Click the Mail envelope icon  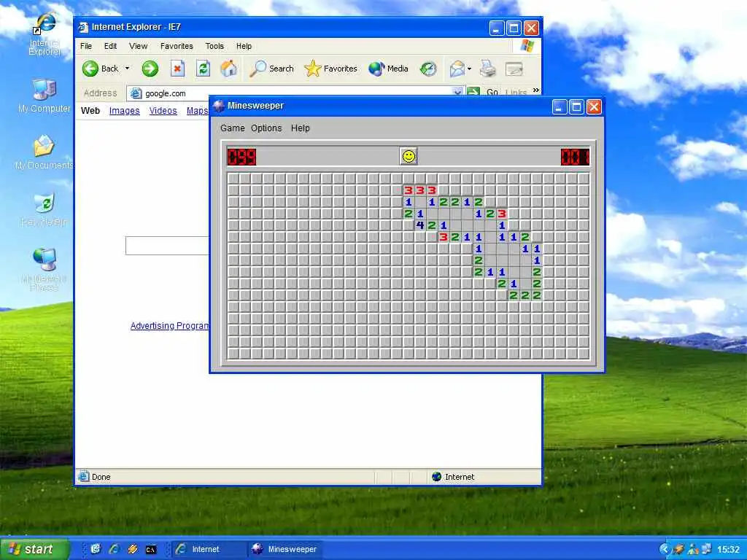tap(457, 69)
